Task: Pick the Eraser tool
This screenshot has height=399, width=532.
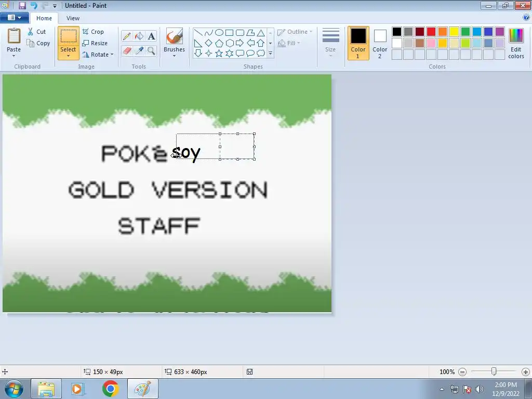Action: click(x=127, y=50)
